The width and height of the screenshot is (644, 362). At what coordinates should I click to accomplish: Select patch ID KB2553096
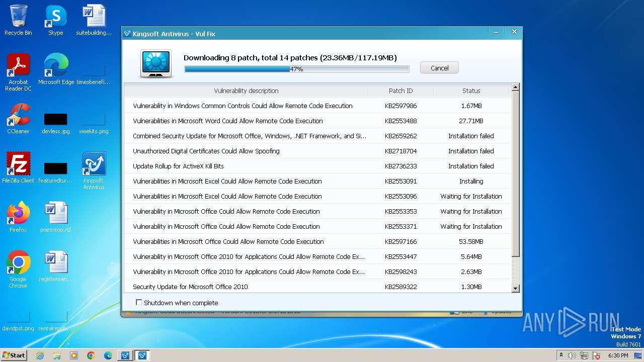click(x=400, y=196)
